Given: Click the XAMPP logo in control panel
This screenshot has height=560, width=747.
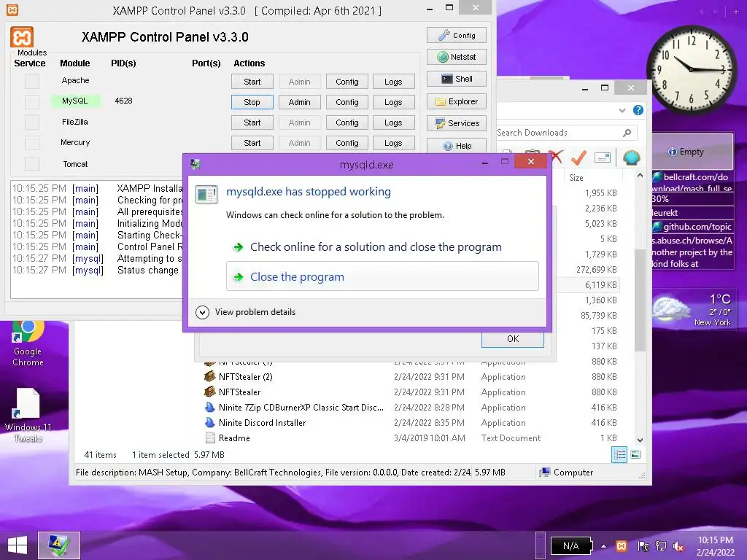Looking at the screenshot, I should [x=22, y=36].
